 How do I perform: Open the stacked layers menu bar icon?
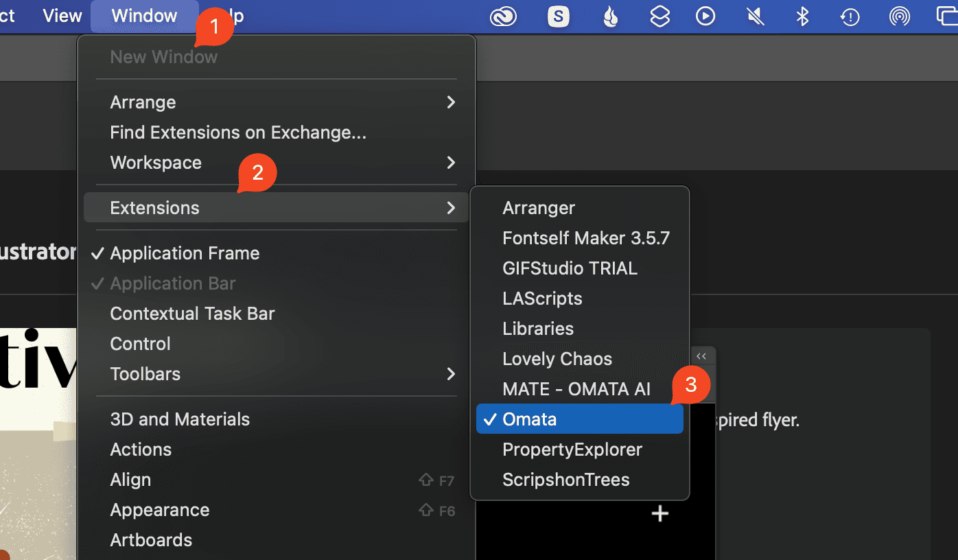point(659,16)
